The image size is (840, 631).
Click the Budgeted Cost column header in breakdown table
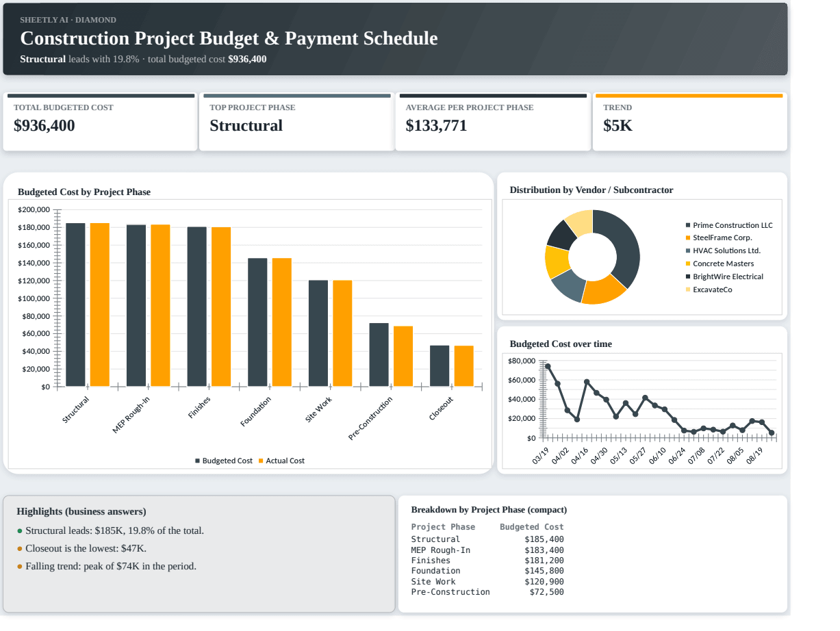(532, 527)
